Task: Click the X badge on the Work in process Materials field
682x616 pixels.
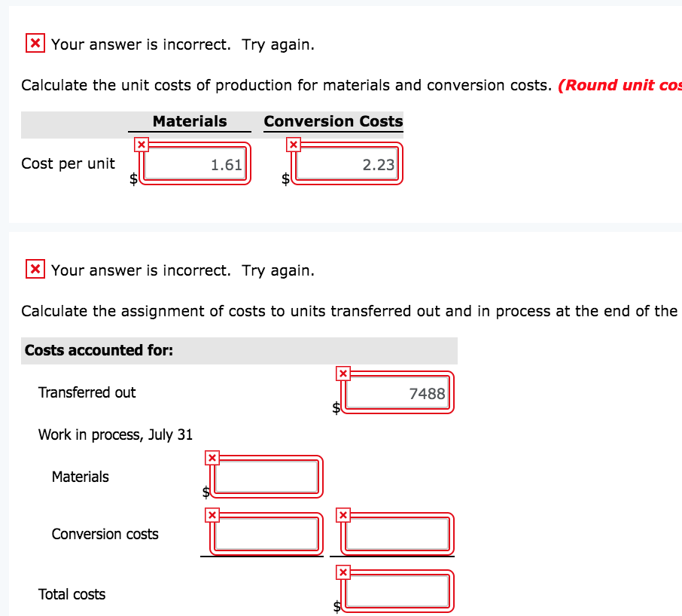Action: click(212, 456)
